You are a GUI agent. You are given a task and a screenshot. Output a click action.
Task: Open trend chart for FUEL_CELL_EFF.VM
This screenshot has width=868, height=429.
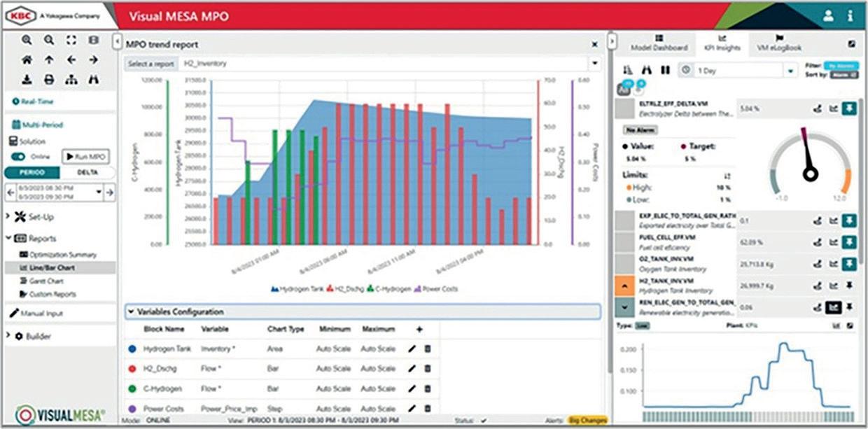(x=833, y=241)
